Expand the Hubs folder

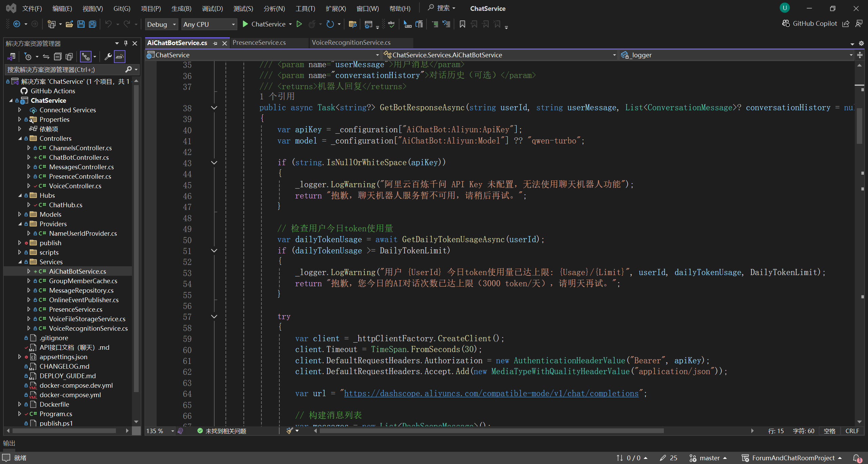(x=19, y=195)
